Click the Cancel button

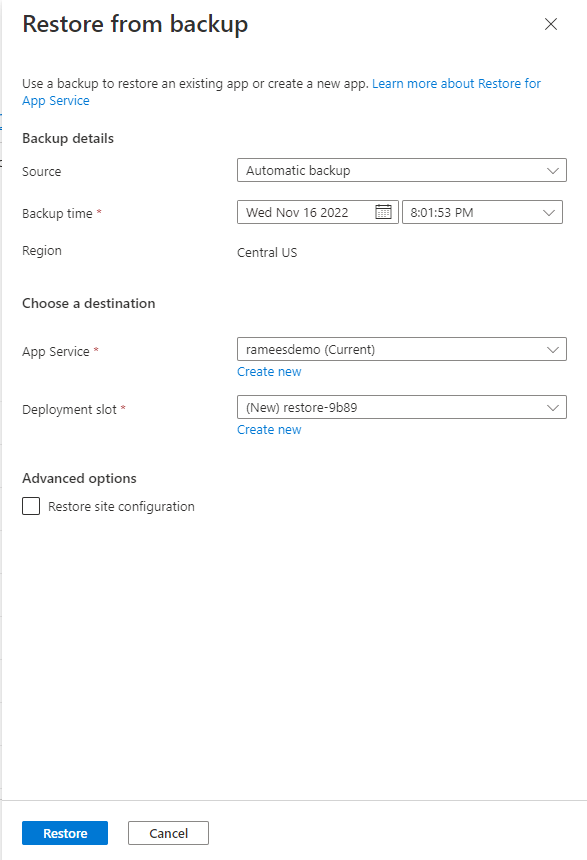point(168,833)
